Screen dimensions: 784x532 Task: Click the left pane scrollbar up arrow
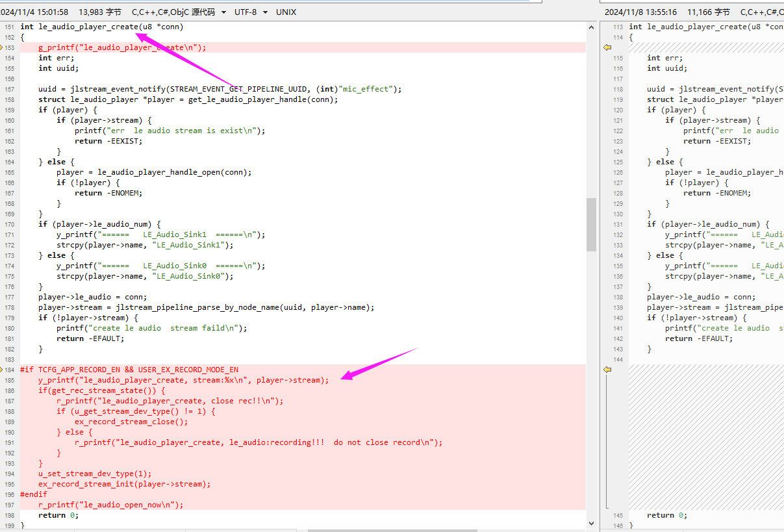click(591, 27)
